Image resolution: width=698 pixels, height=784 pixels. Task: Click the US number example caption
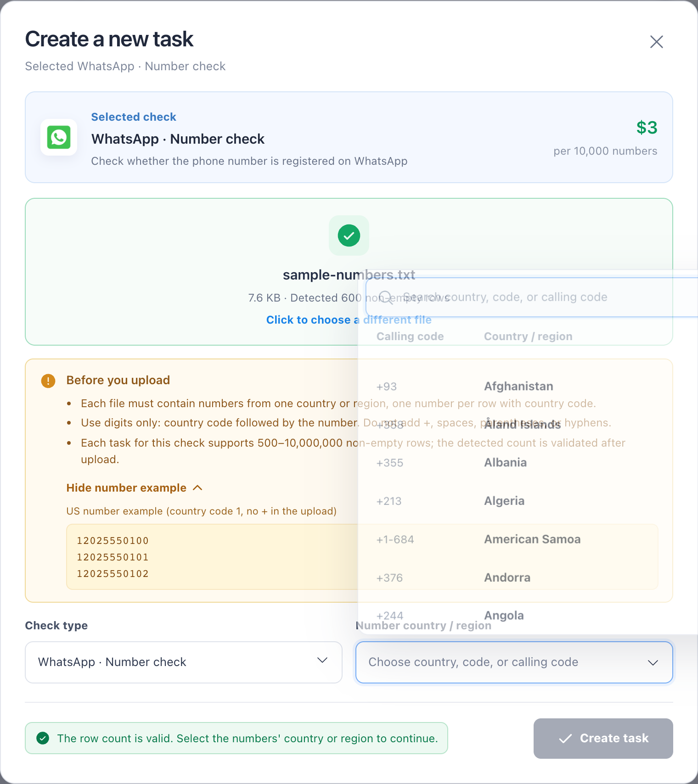click(x=202, y=511)
